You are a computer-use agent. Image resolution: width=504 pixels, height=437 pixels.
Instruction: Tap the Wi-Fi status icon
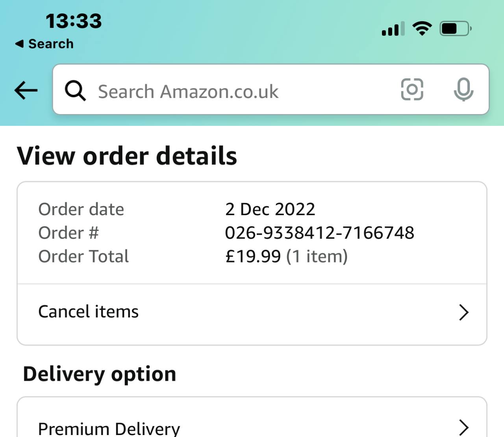click(422, 29)
